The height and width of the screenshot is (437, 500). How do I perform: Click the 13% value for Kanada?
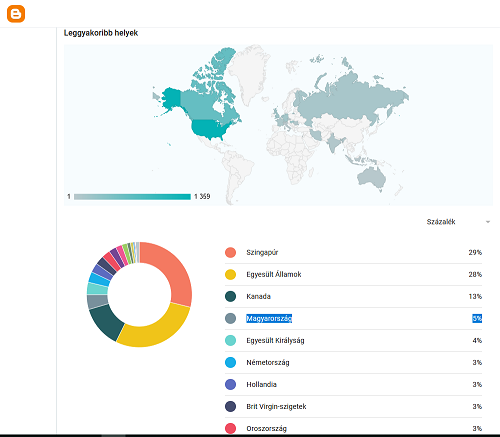point(475,296)
